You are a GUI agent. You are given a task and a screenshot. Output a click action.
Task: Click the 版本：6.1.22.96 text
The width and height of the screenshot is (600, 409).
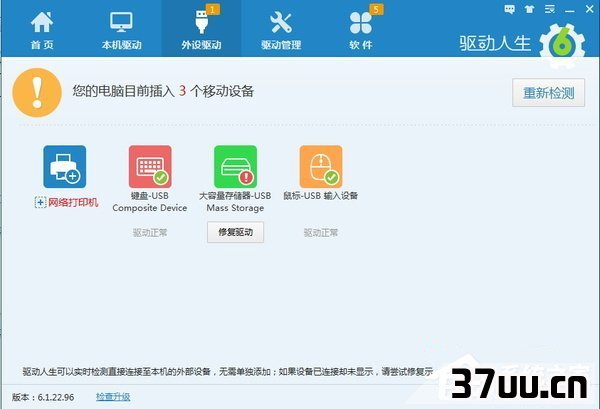(x=43, y=397)
